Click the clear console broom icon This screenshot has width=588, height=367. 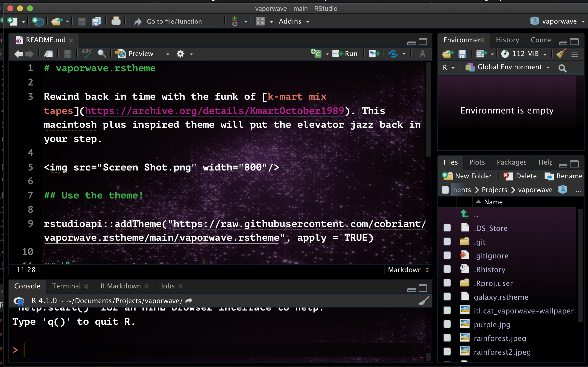pyautogui.click(x=424, y=301)
